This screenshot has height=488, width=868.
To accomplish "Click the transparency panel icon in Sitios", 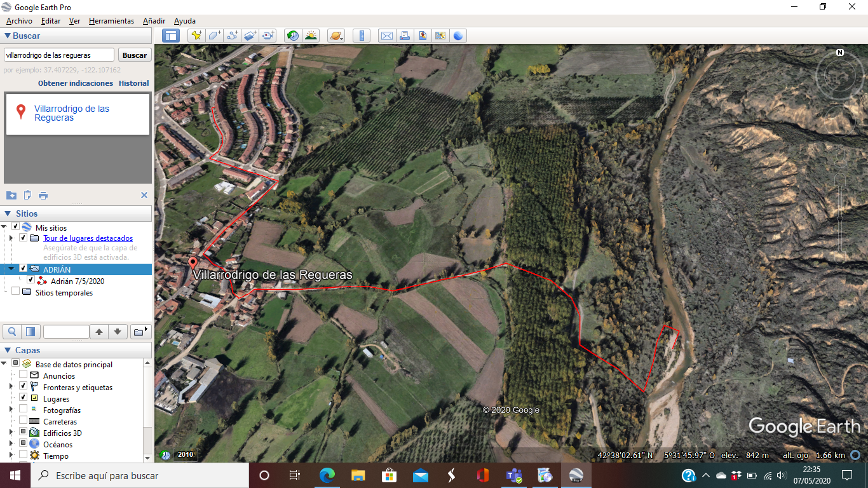I will 30,331.
